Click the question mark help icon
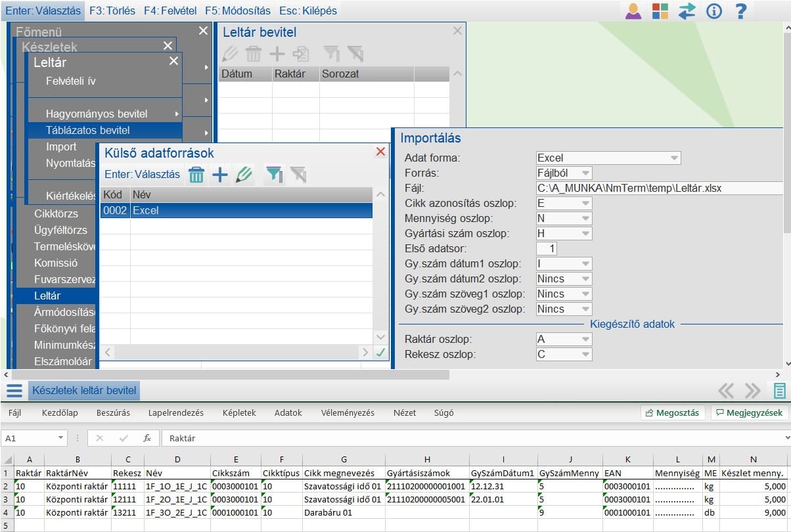Viewport: 791px width, 532px height. point(740,11)
